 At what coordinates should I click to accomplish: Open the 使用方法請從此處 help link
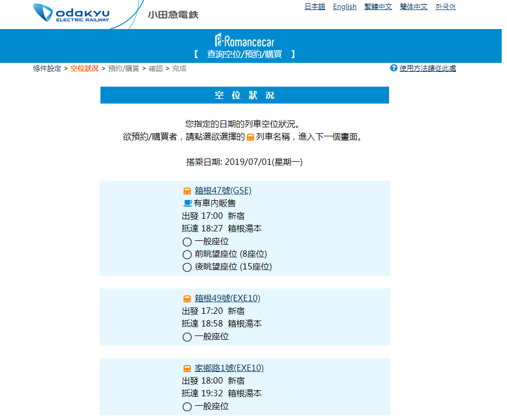[428, 68]
